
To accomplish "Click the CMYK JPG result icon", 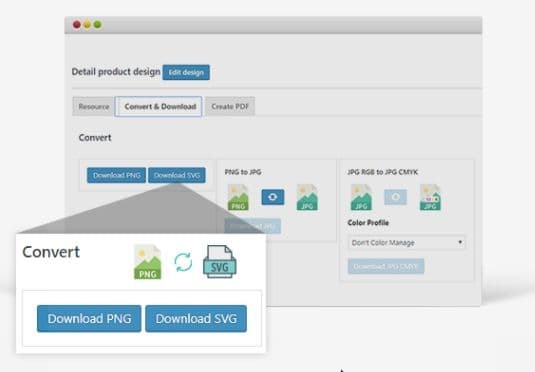I will (430, 197).
